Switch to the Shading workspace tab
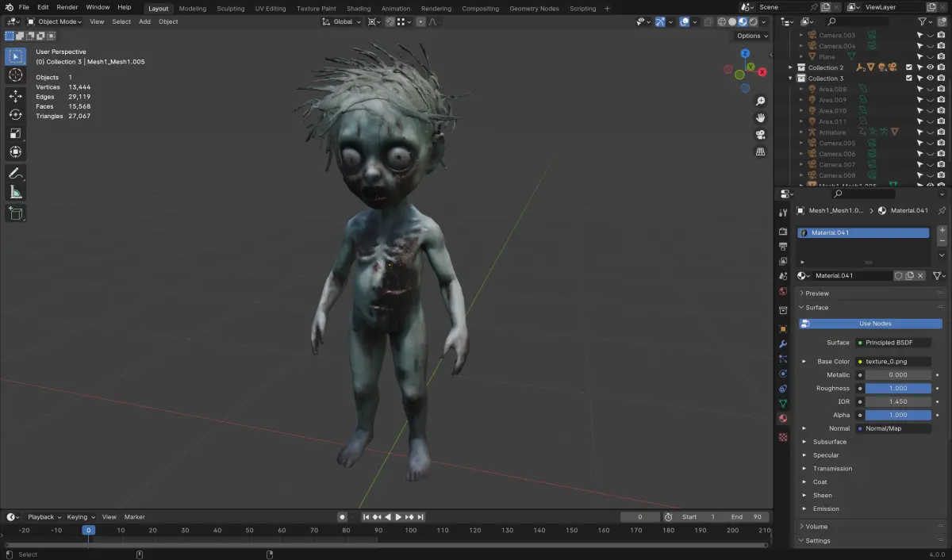This screenshot has width=952, height=560. click(x=359, y=9)
